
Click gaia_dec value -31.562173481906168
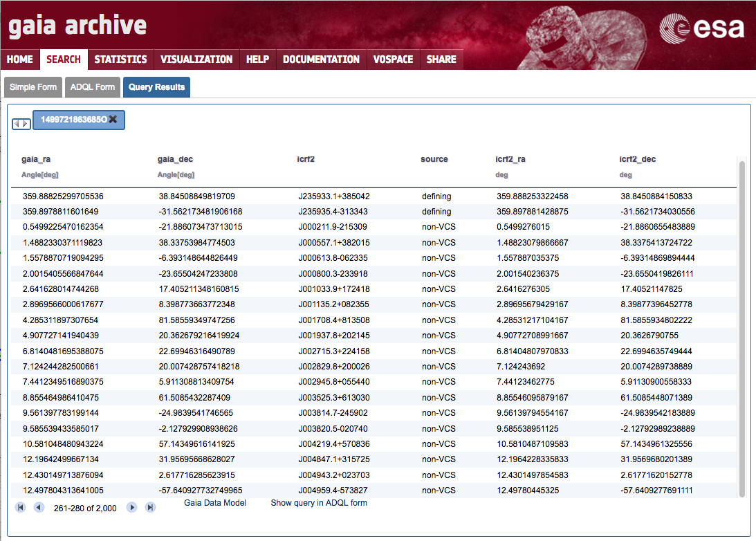(201, 212)
